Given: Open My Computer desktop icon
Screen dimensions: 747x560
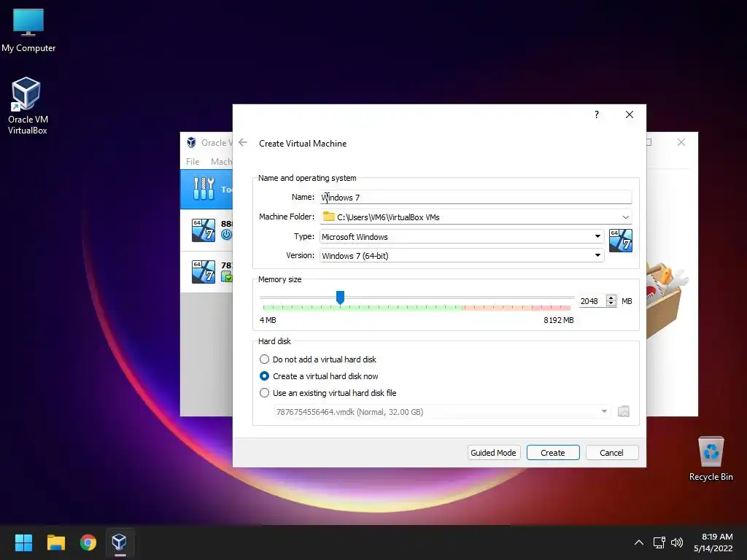Looking at the screenshot, I should click(28, 29).
